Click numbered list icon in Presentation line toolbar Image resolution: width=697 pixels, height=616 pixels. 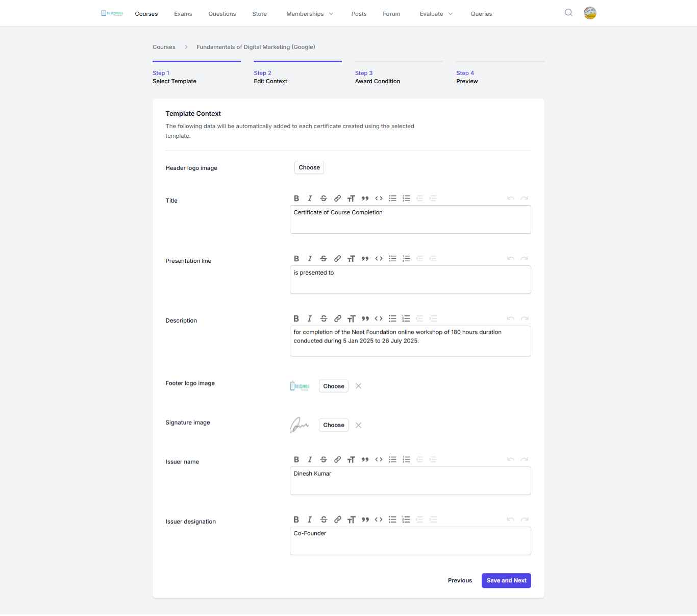(x=406, y=259)
